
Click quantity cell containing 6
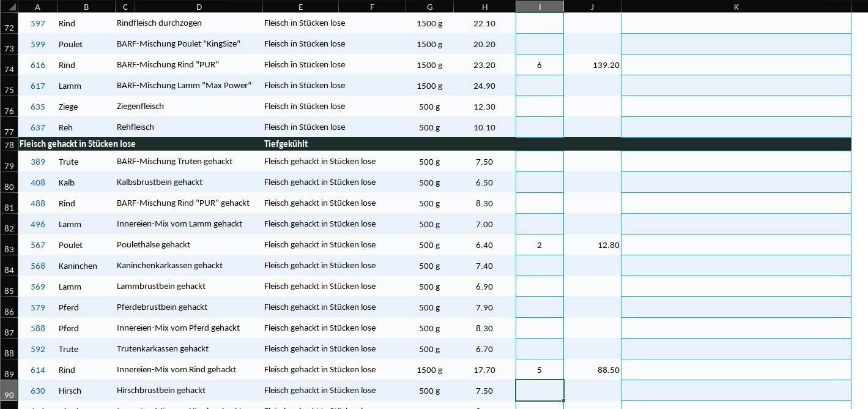pyautogui.click(x=540, y=65)
